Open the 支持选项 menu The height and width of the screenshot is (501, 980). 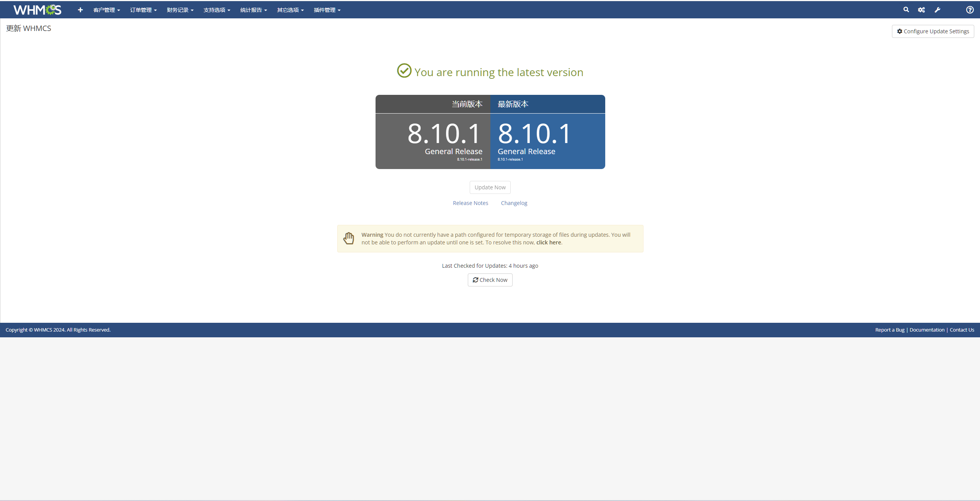click(217, 10)
